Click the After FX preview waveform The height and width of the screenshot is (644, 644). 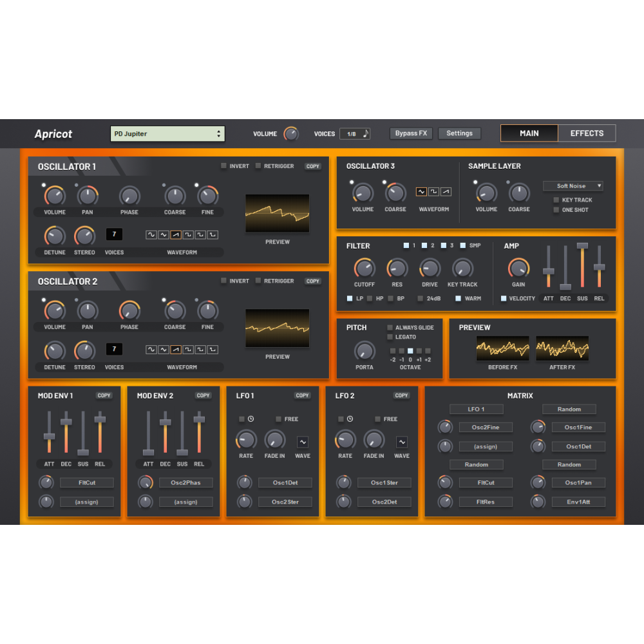click(x=562, y=348)
